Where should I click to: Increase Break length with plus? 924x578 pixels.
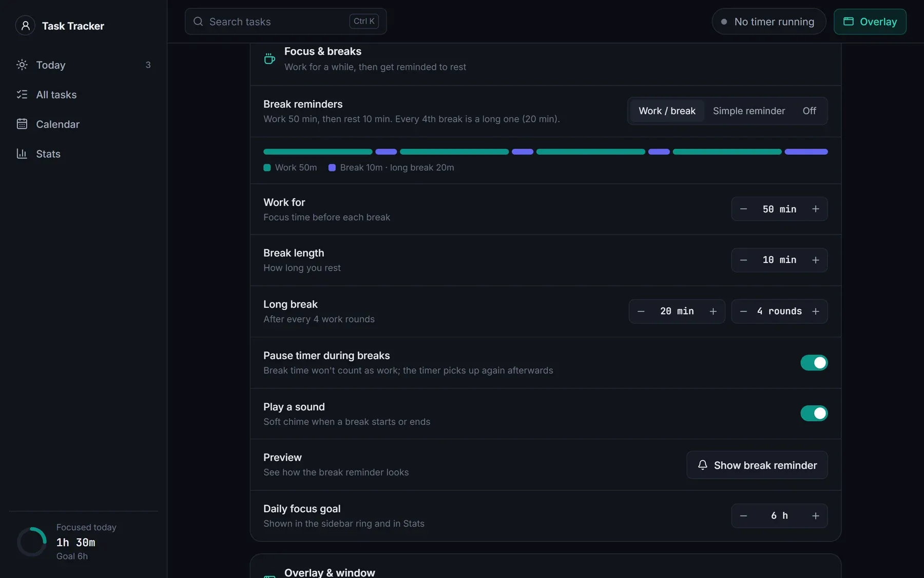(x=815, y=260)
